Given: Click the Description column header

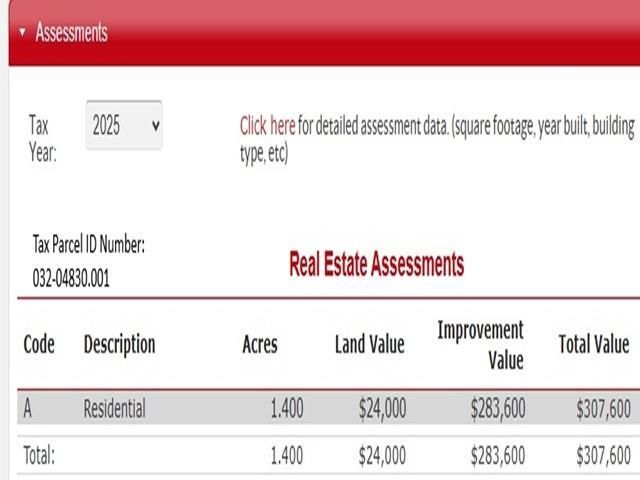Looking at the screenshot, I should coord(119,344).
